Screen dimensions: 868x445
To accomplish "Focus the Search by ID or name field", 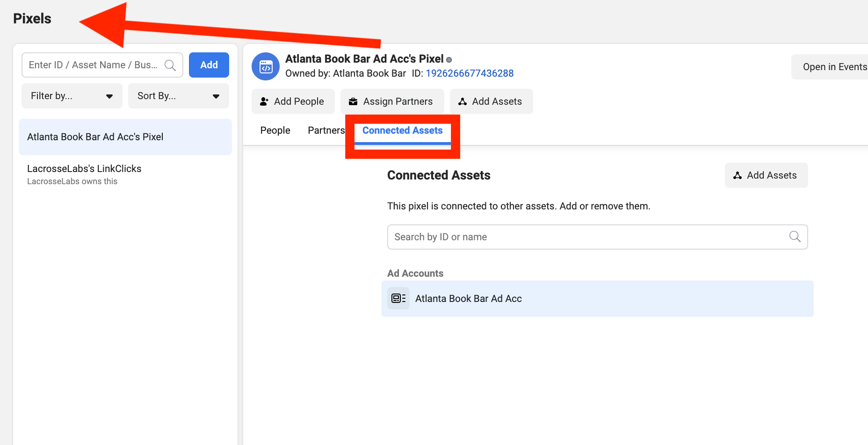I will (x=589, y=237).
